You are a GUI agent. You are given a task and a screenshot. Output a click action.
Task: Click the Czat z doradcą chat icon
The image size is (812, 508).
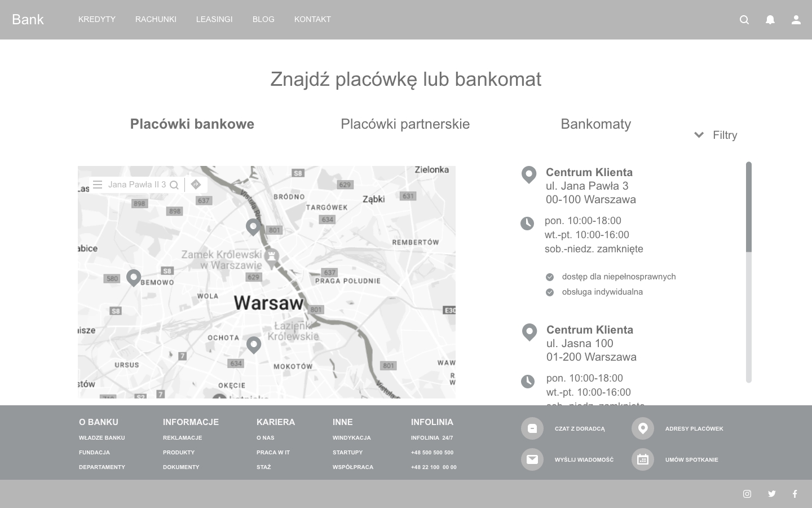coord(532,428)
